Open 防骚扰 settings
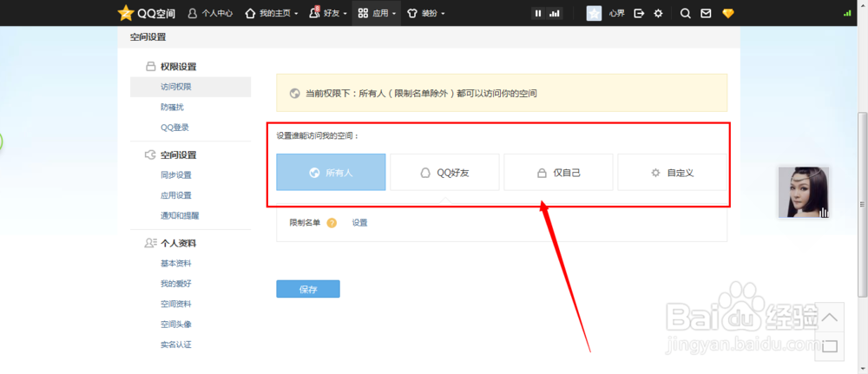The width and height of the screenshot is (868, 374). (172, 108)
